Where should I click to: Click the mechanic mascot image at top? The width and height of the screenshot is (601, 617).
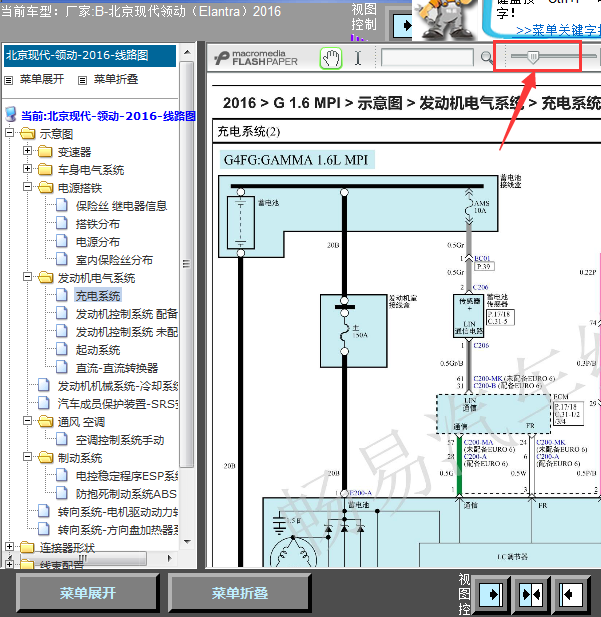446,20
